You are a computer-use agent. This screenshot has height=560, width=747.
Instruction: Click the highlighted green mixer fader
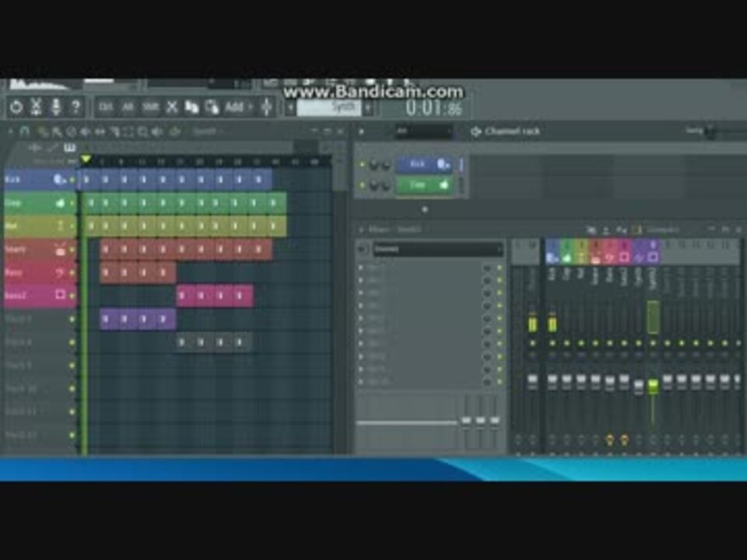coord(653,385)
